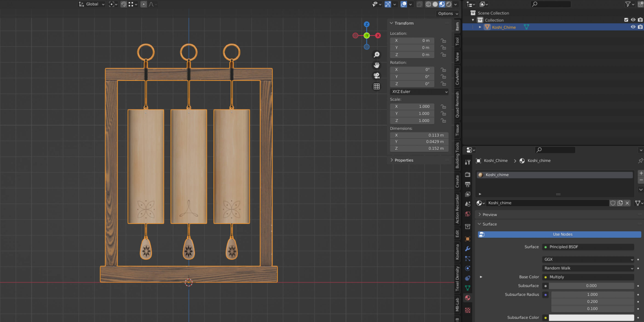Switch to the Tool sidebar tab
This screenshot has height=322, width=644.
(x=457, y=41)
